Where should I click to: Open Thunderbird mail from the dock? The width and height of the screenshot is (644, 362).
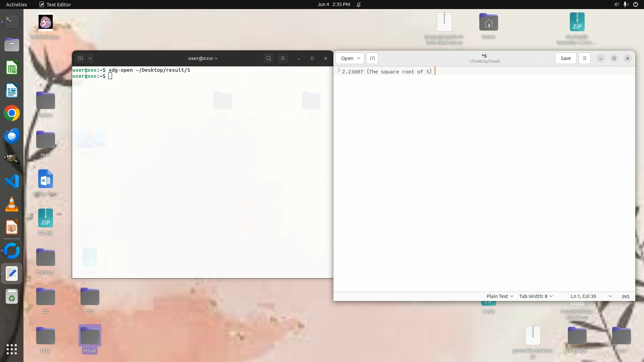pos(12,136)
